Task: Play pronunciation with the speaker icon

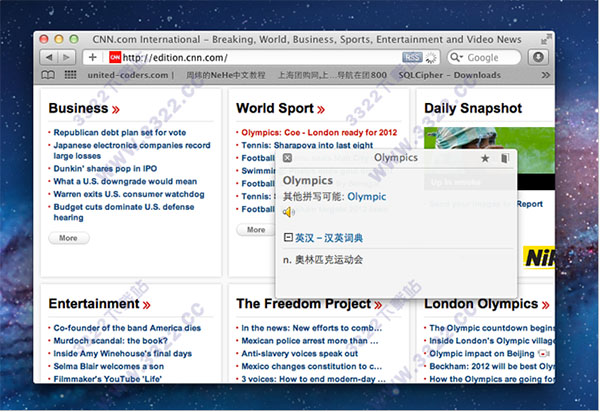Action: coord(288,212)
